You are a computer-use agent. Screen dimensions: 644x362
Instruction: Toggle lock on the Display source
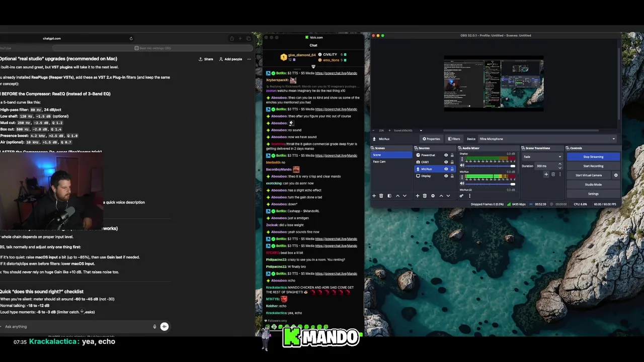coord(452,176)
